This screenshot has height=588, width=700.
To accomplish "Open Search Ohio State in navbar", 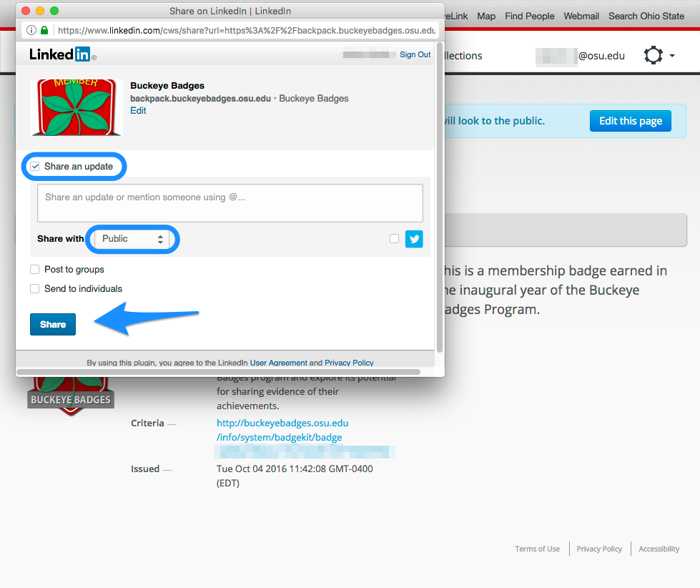I will 646,16.
